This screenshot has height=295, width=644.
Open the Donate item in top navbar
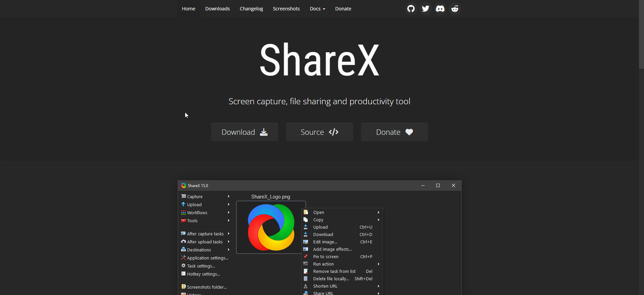click(x=343, y=9)
